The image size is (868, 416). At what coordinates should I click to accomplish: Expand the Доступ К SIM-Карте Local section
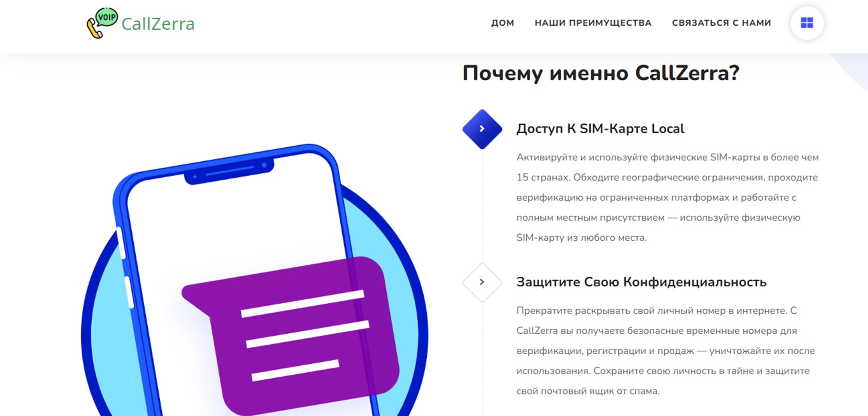coord(600,129)
